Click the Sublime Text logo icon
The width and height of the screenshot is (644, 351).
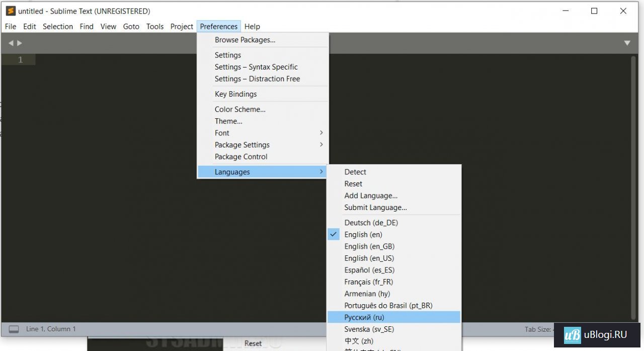tap(11, 11)
